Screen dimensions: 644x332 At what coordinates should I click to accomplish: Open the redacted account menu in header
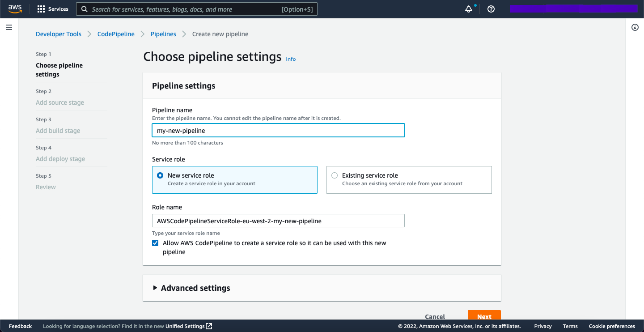click(x=573, y=9)
